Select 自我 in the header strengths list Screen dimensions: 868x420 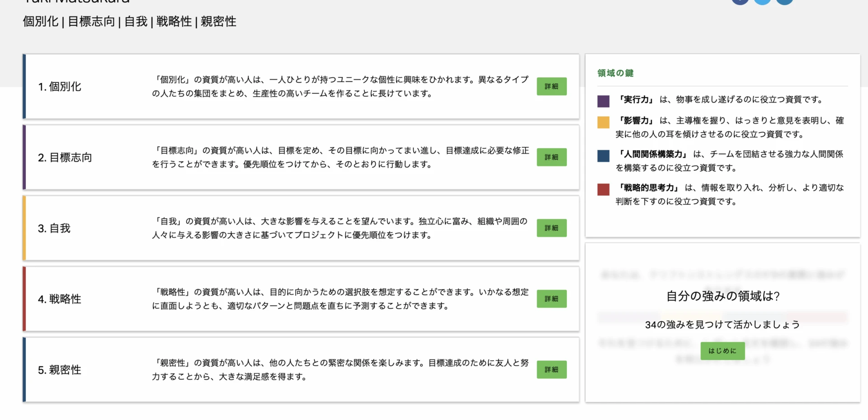pos(137,21)
